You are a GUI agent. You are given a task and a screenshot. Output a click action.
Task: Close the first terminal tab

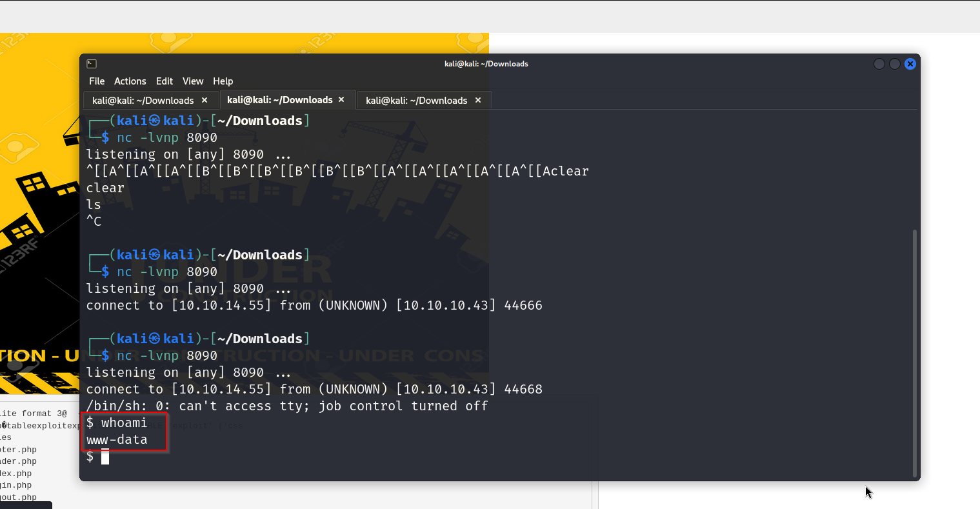(205, 100)
